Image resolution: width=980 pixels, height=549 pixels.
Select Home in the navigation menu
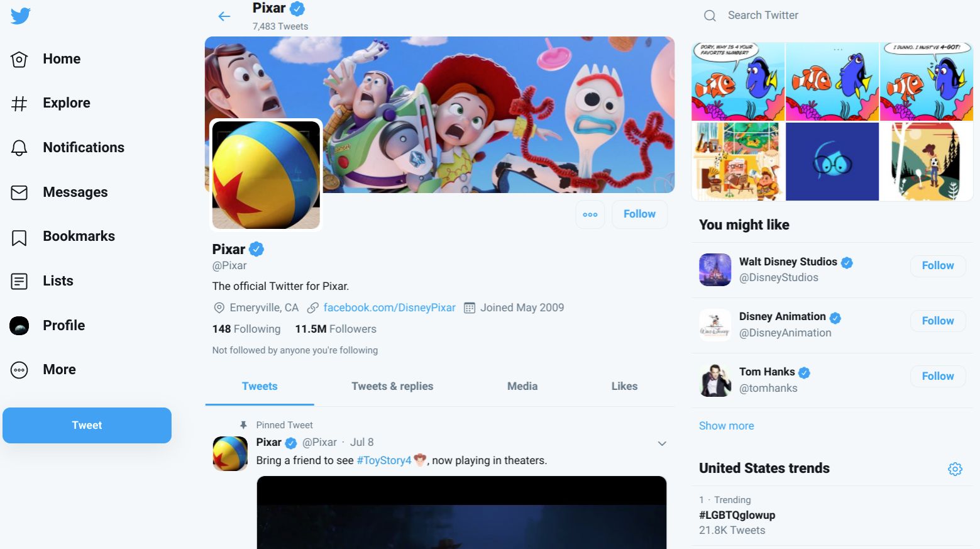point(62,59)
